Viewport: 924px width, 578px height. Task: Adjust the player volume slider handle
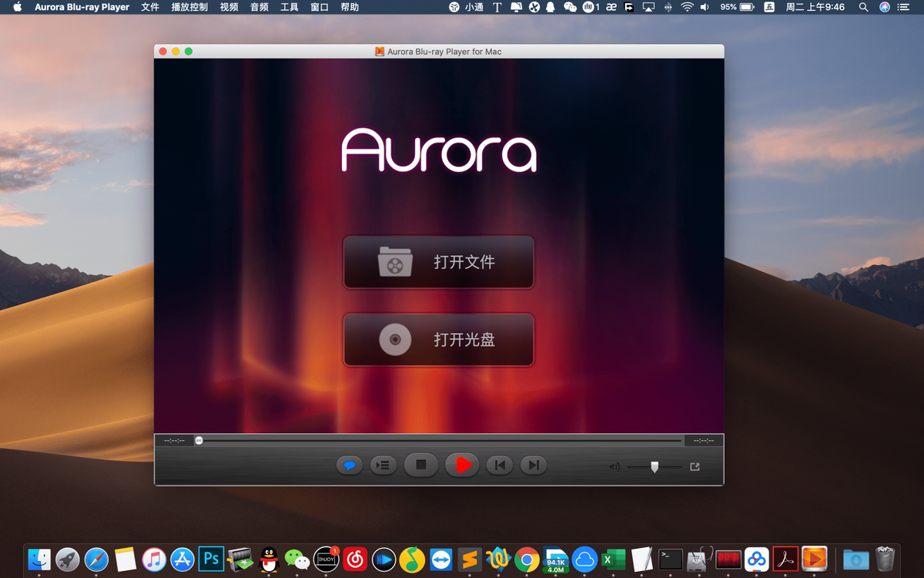(654, 466)
